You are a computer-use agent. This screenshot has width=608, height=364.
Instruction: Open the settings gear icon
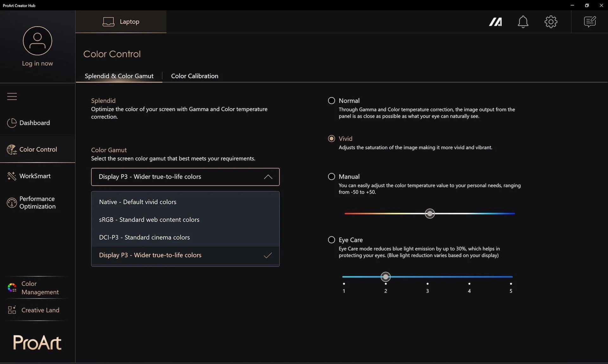[551, 22]
